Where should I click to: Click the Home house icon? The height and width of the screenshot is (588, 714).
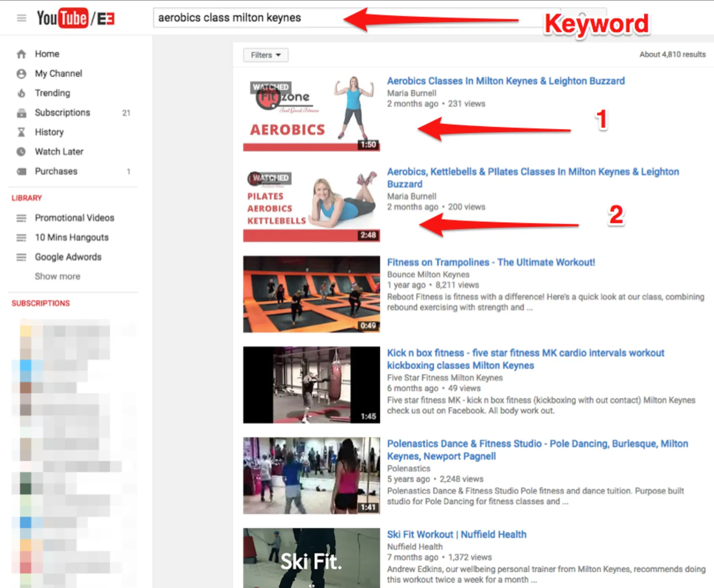click(21, 54)
